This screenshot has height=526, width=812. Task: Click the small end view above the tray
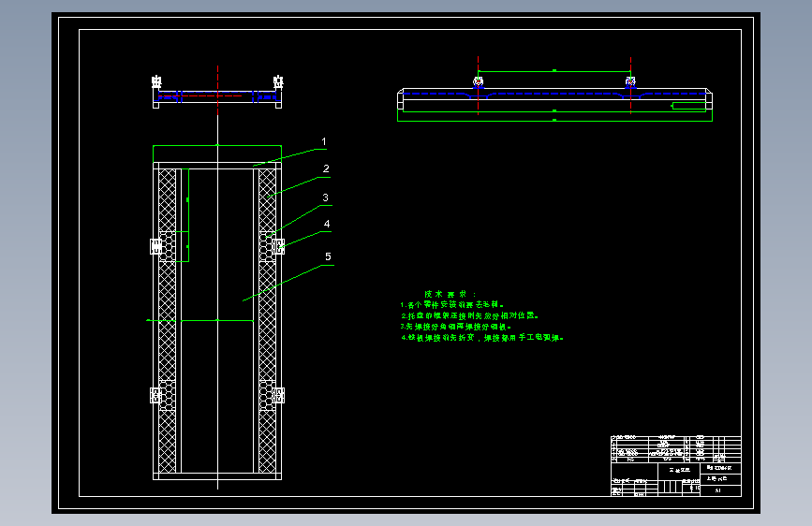click(217, 92)
